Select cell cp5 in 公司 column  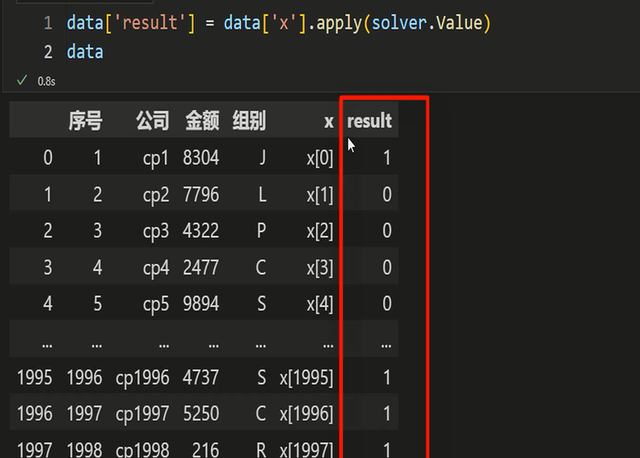tap(156, 304)
